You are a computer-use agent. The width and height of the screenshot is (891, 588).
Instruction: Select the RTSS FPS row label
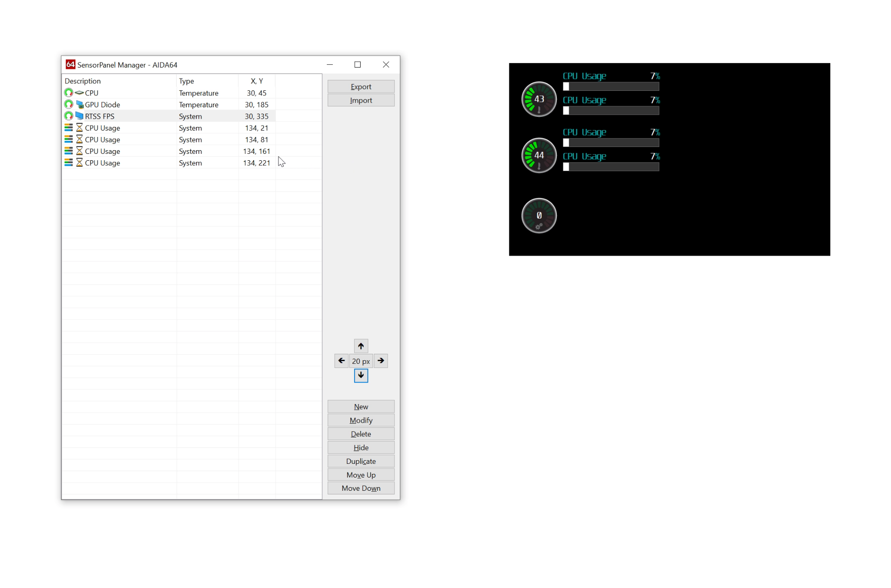[x=100, y=116]
